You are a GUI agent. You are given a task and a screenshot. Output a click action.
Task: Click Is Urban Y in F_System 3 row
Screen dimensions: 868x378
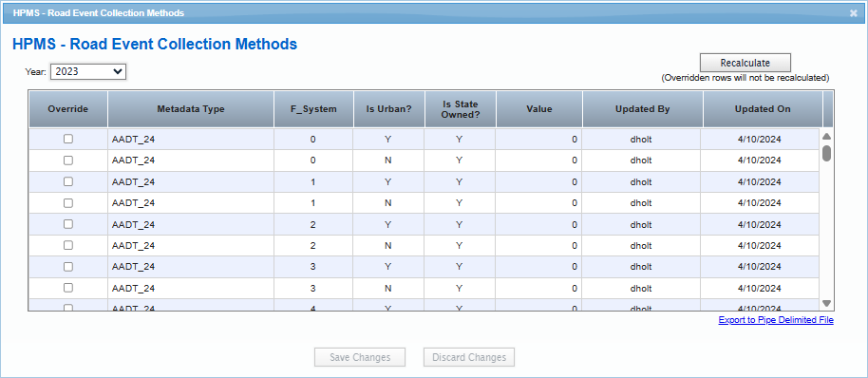pyautogui.click(x=388, y=267)
